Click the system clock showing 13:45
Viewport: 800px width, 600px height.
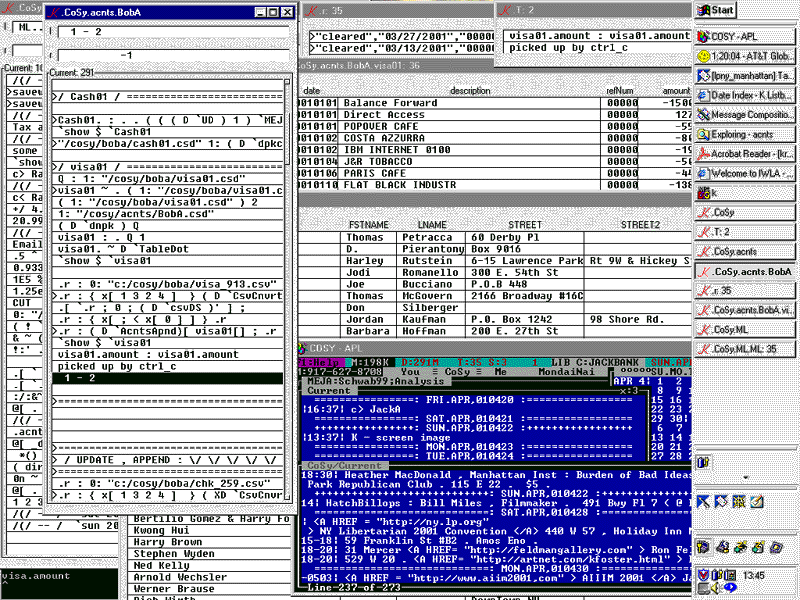[x=754, y=576]
